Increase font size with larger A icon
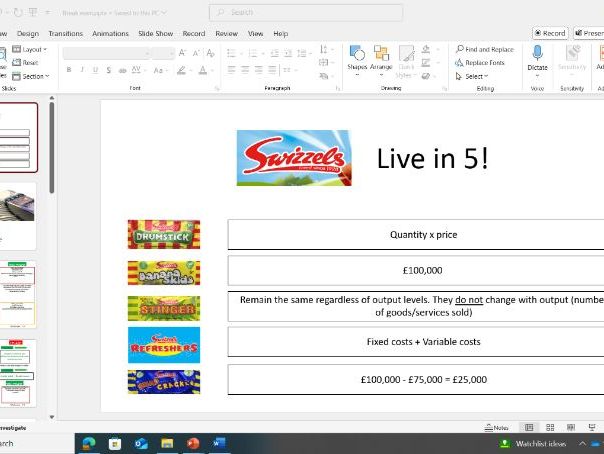 pos(182,53)
